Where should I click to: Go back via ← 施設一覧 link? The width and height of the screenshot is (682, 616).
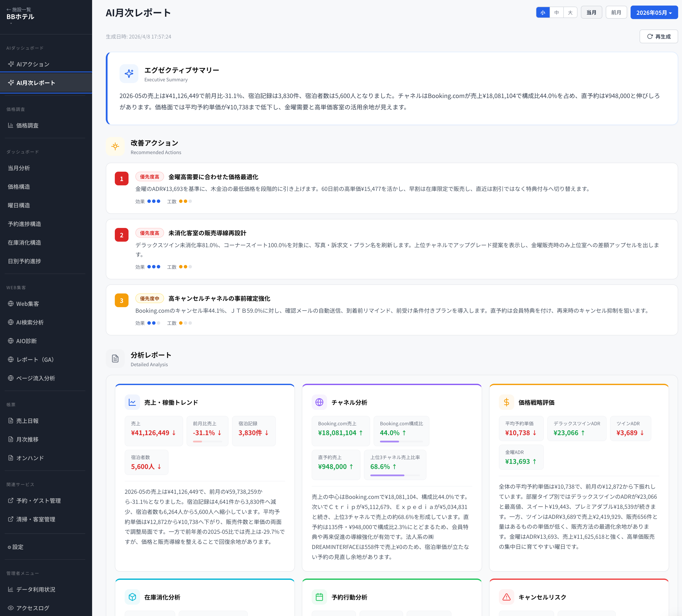[19, 9]
